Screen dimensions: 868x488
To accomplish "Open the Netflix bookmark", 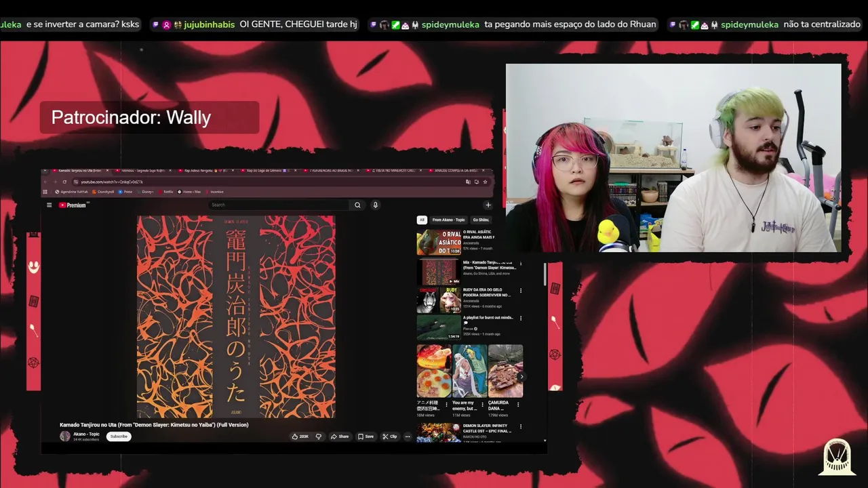I will (x=166, y=192).
